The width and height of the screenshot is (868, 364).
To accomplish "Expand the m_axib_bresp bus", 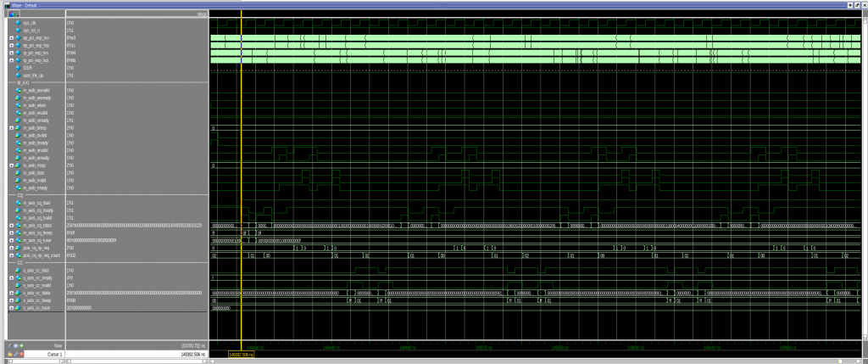I will click(x=10, y=127).
